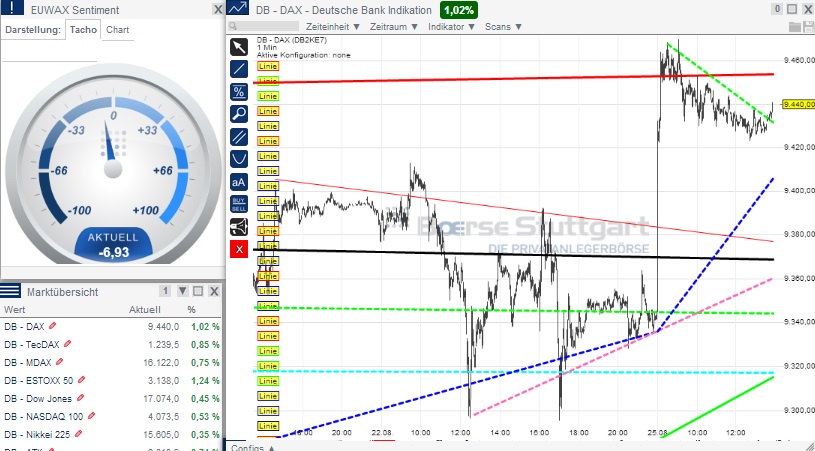Select the DB - DAX row name
The width and height of the screenshot is (815, 451).
24,326
